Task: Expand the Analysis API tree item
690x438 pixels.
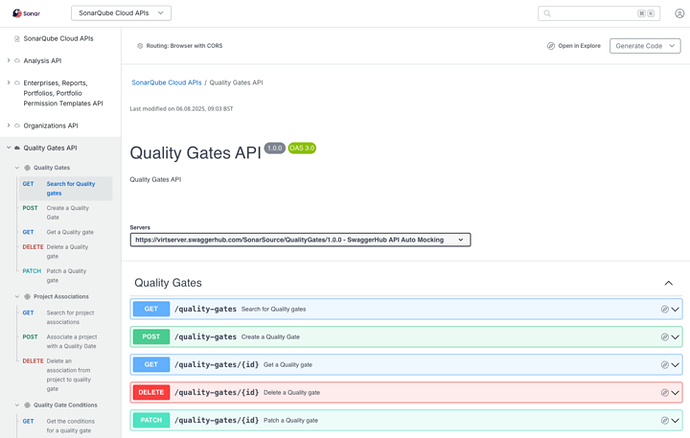Action: [x=8, y=60]
